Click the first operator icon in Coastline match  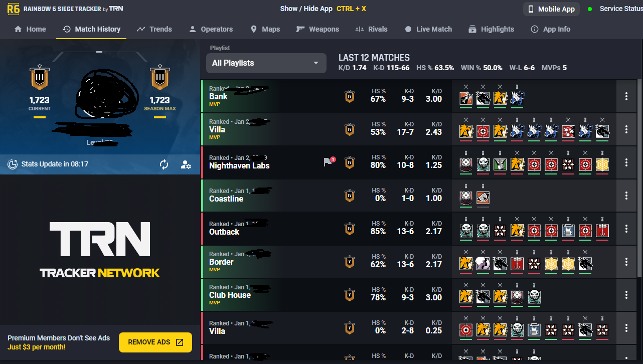point(466,198)
